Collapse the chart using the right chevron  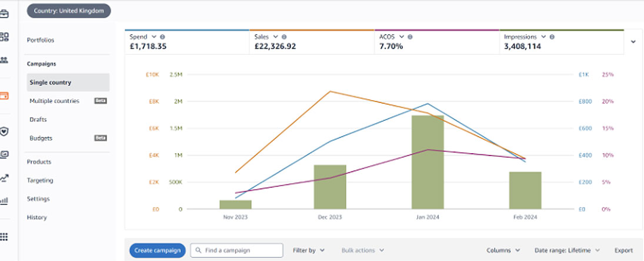633,41
